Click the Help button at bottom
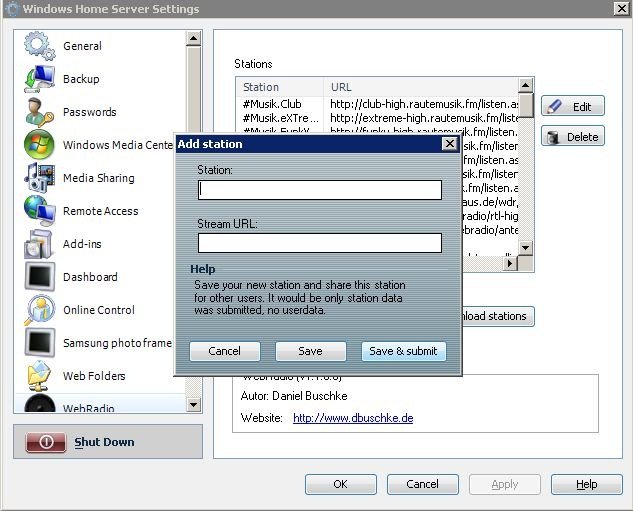Screen dimensions: 633x511 click(x=587, y=484)
